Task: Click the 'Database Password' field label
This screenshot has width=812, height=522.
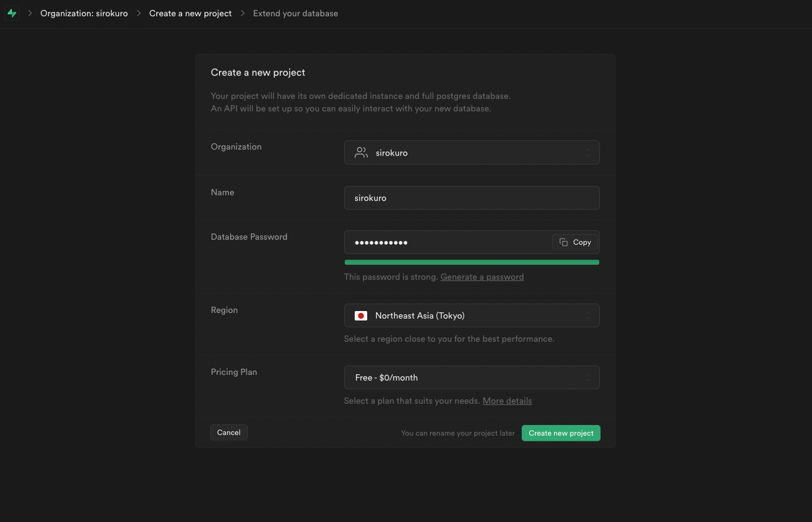Action: (249, 237)
